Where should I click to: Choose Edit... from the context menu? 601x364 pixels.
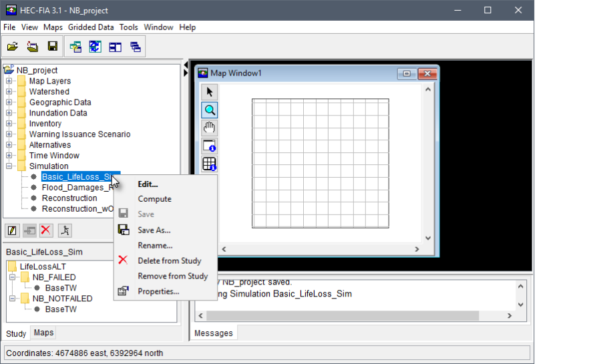pyautogui.click(x=166, y=184)
